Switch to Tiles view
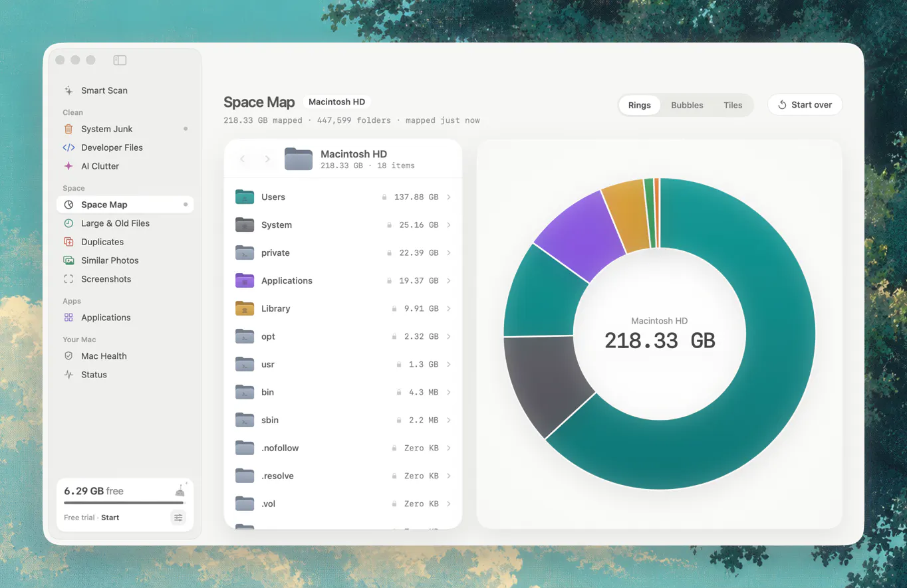This screenshot has width=907, height=588. [x=733, y=105]
